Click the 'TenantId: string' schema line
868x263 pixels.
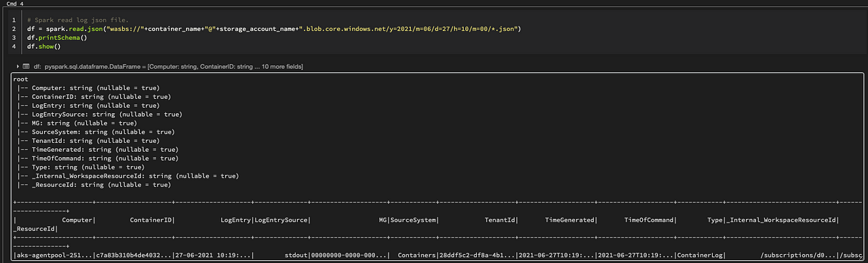[89, 141]
